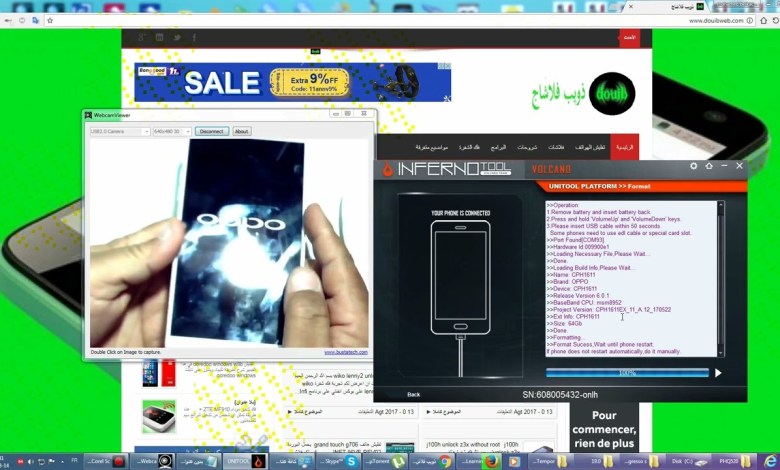Open Skype from the taskbar

point(352,461)
